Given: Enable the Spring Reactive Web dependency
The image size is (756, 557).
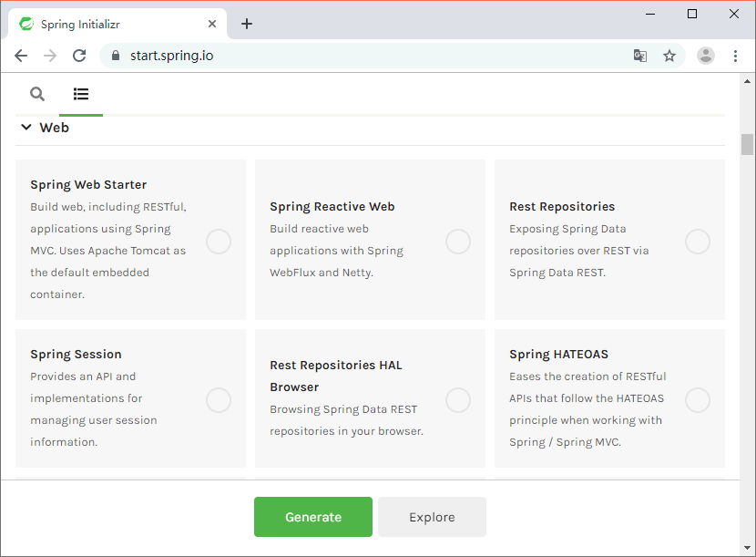Looking at the screenshot, I should [x=458, y=242].
